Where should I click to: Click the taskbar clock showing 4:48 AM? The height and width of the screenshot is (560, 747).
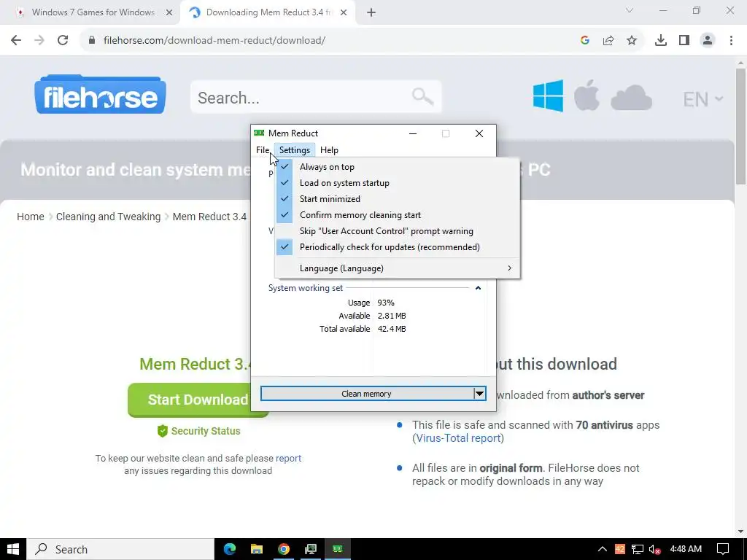coord(686,549)
